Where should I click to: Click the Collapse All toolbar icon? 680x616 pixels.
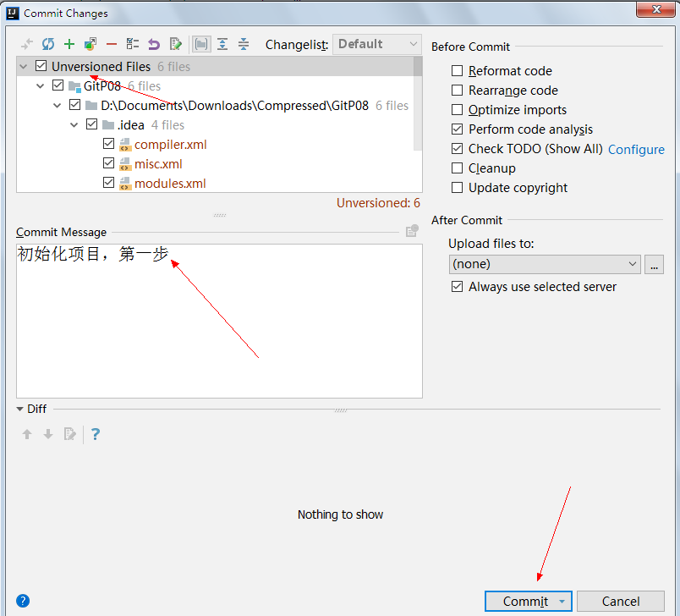click(x=244, y=44)
